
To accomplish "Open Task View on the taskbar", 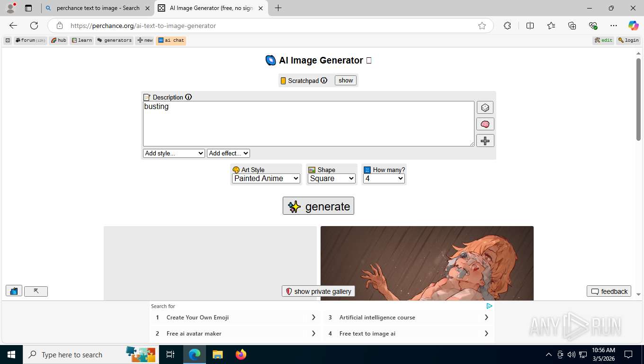I will click(x=170, y=355).
